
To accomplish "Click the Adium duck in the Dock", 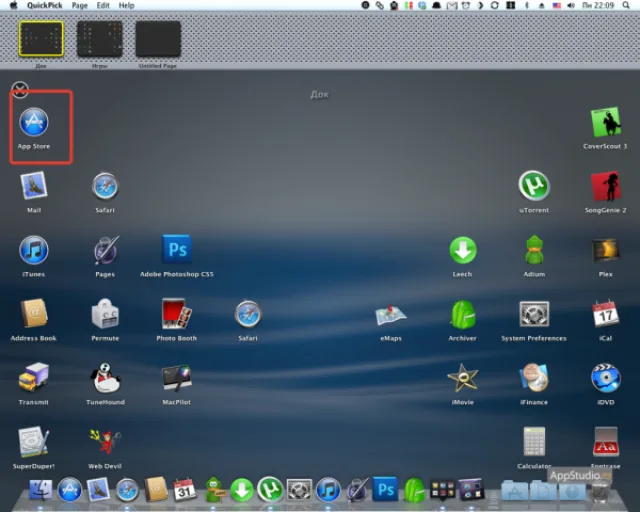I will 214,489.
